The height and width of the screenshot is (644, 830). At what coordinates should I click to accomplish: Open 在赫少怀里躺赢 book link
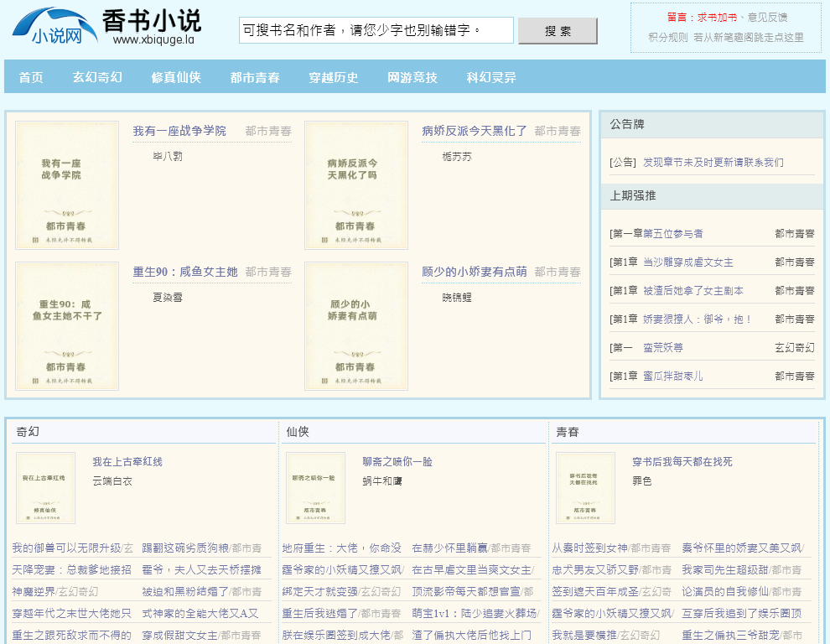(449, 548)
